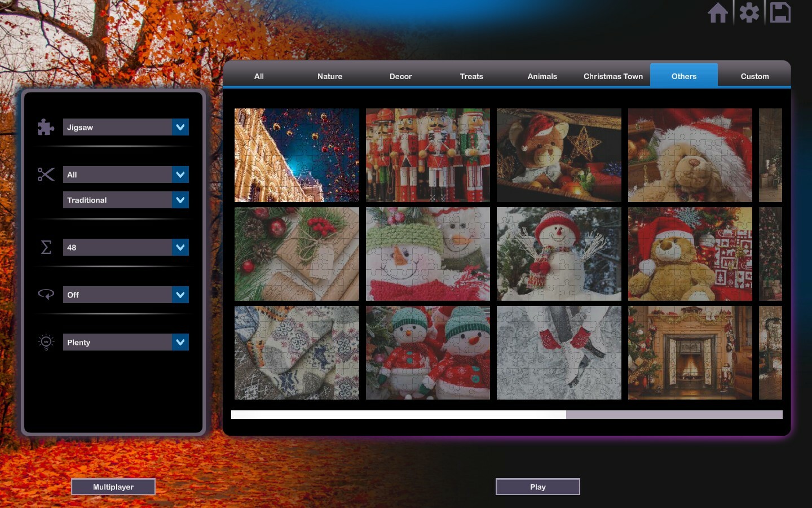The image size is (812, 508).
Task: Click the sigma piece-count icon
Action: [x=45, y=247]
